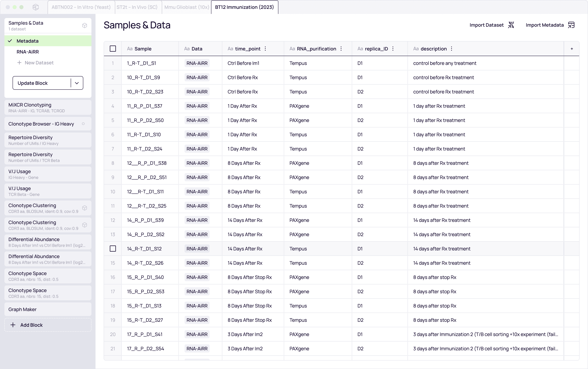Viewport: 588px width, 369px height.
Task: Click New Dataset in the sidebar
Action: click(39, 63)
